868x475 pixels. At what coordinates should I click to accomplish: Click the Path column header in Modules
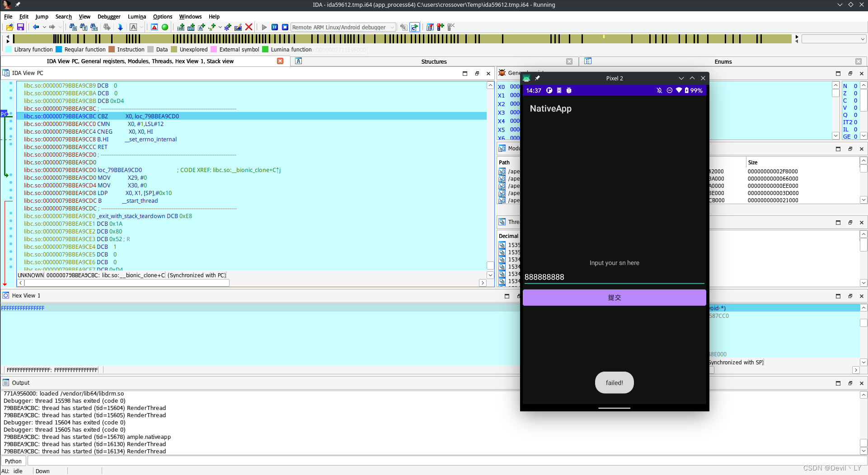504,162
